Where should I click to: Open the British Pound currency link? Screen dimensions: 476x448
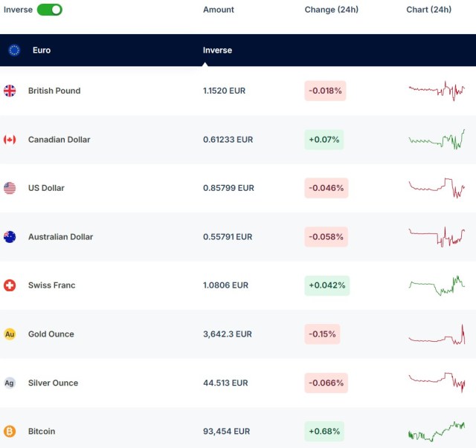54,91
